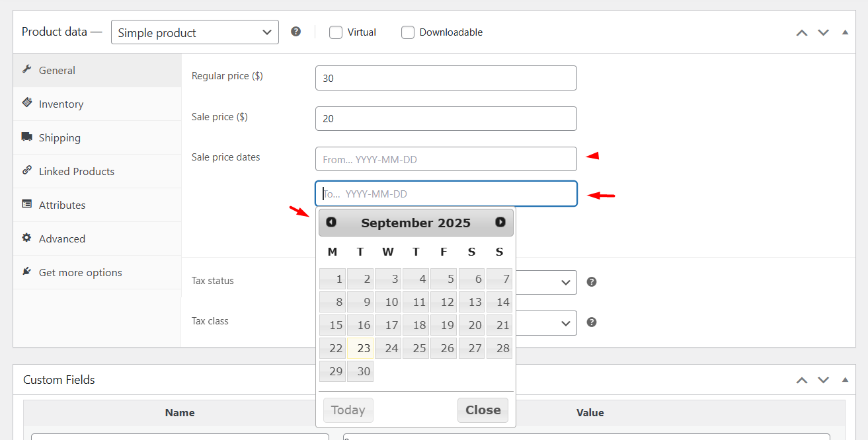Move Product data panel down arrow
This screenshot has width=868, height=440.
(x=823, y=32)
